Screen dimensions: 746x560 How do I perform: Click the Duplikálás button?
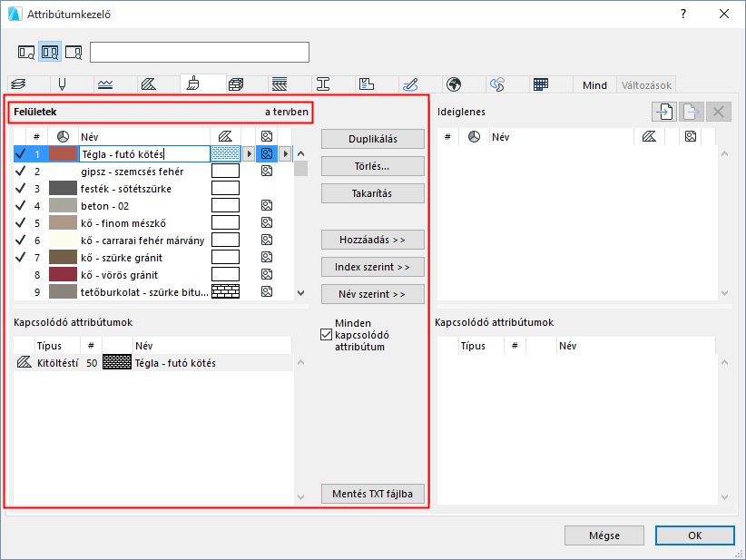tap(372, 139)
